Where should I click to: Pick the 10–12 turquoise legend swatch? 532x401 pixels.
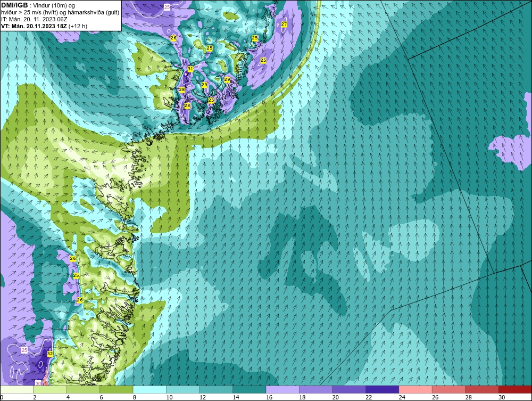[x=183, y=389]
